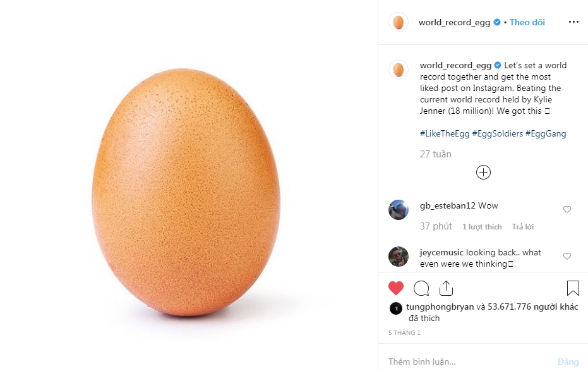Viewport: 588px width, 371px height.
Task: Open the #EggSoldiers hashtag
Action: coord(500,133)
